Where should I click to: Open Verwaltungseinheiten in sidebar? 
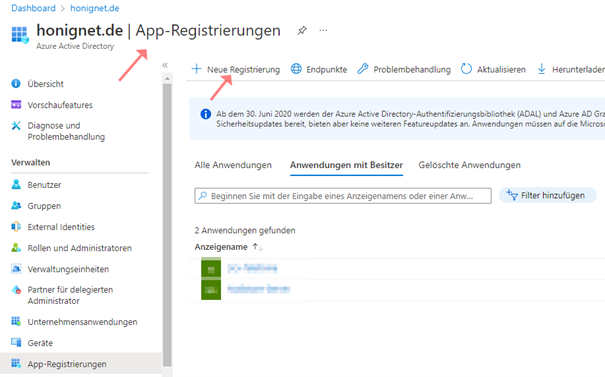pyautogui.click(x=68, y=269)
